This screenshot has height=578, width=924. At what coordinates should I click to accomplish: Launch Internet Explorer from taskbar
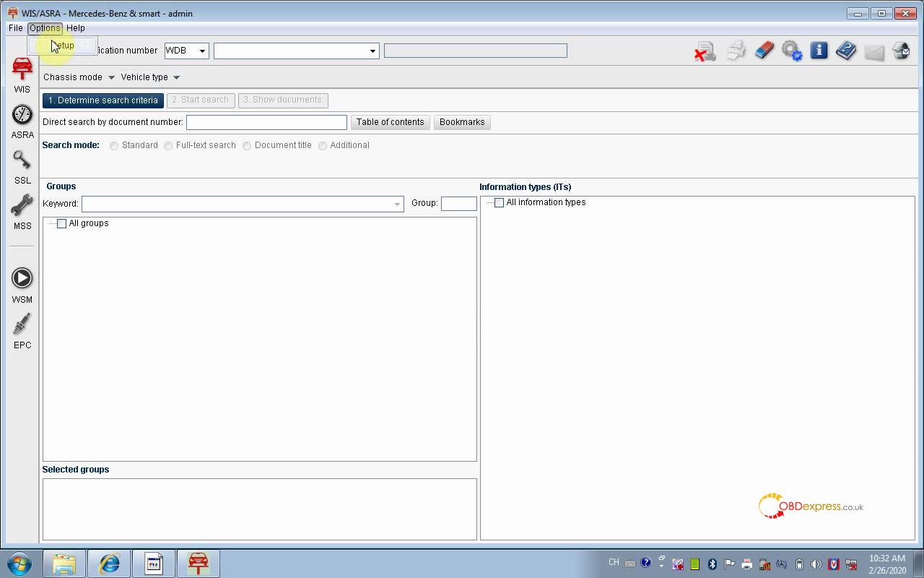coord(109,564)
